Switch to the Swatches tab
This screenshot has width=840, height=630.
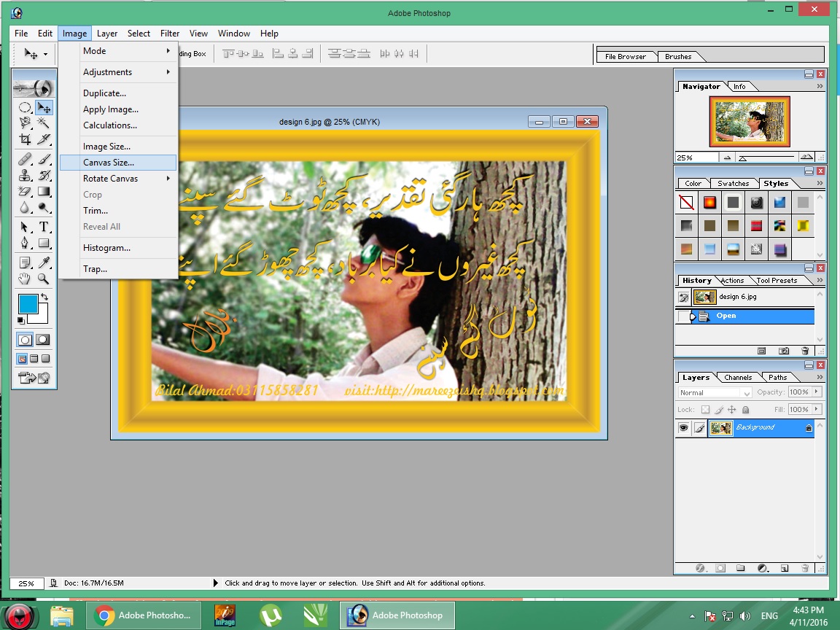coord(734,183)
